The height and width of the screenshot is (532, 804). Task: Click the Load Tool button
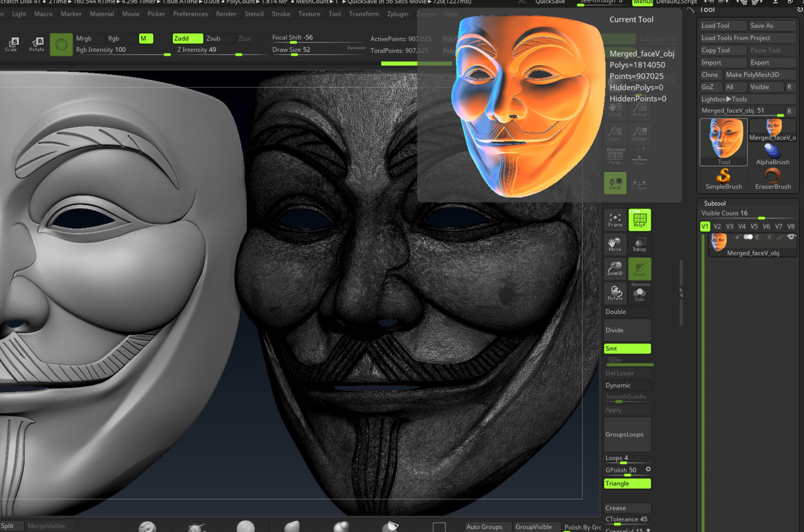(x=723, y=26)
